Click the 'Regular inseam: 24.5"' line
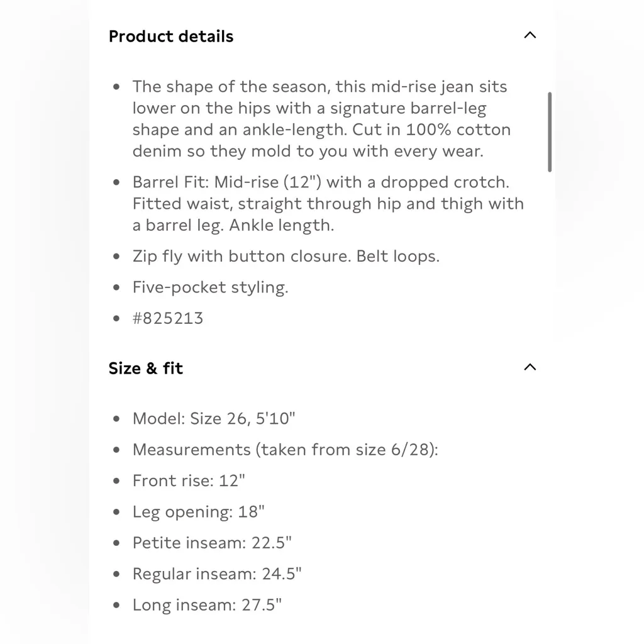The width and height of the screenshot is (644, 644). (217, 574)
